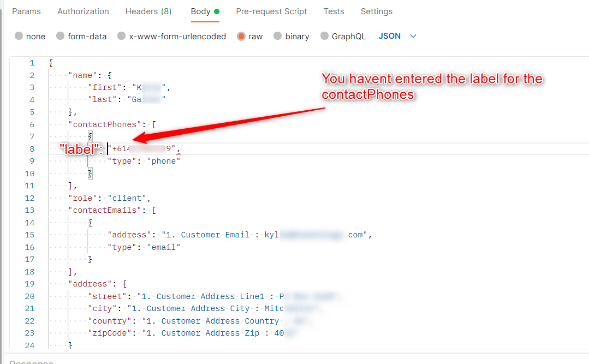Open the Settings tab
The height and width of the screenshot is (364, 589).
377,11
